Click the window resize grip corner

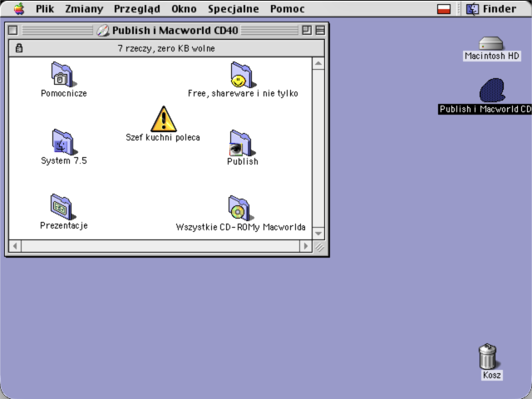319,247
